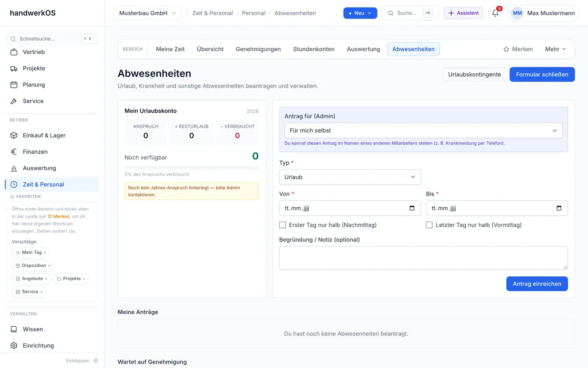Open the Assistent button
Image resolution: width=588 pixels, height=368 pixels.
coord(463,13)
